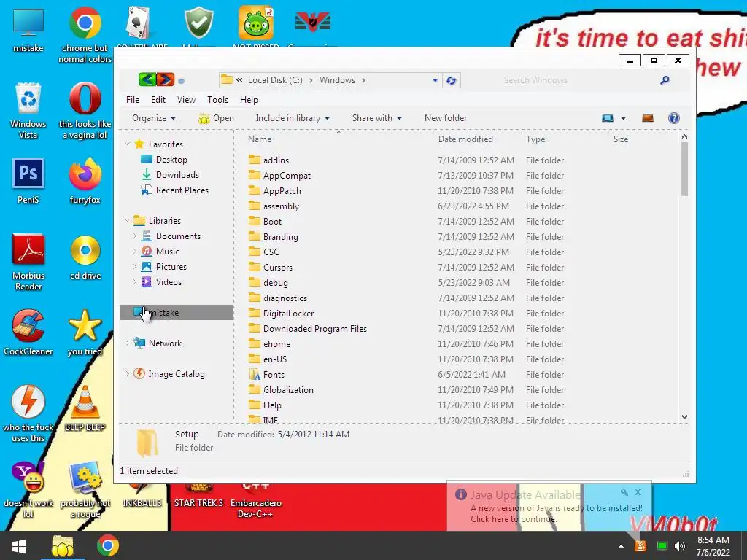Select the 'furryfox' Firefox desktop icon
The height and width of the screenshot is (560, 747).
pos(85,181)
